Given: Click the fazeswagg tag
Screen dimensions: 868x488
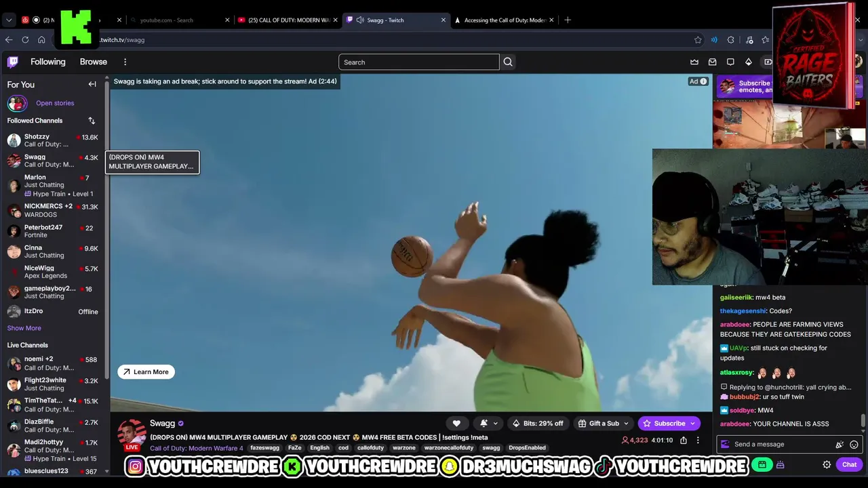Looking at the screenshot, I should 264,448.
